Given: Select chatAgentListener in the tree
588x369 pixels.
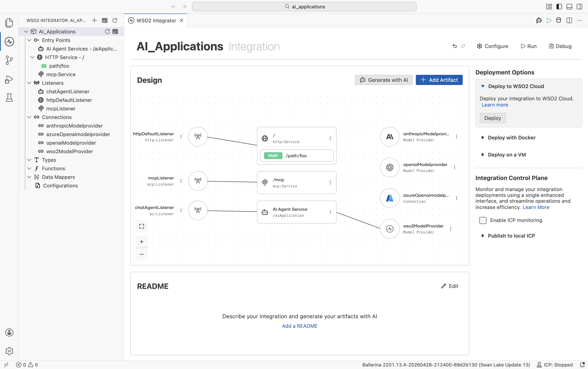Looking at the screenshot, I should tap(68, 92).
